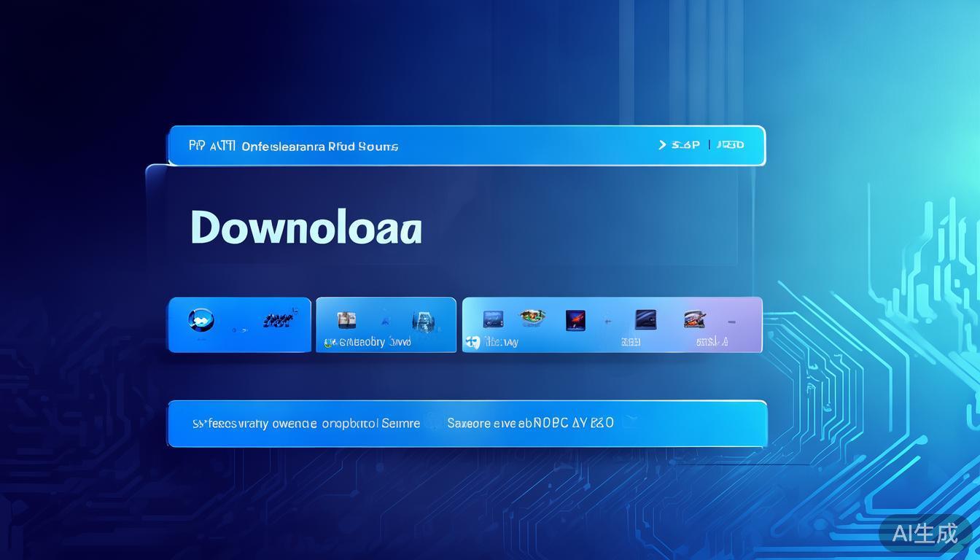
Task: Click the dark scribble logo in first panel
Action: pos(278,319)
